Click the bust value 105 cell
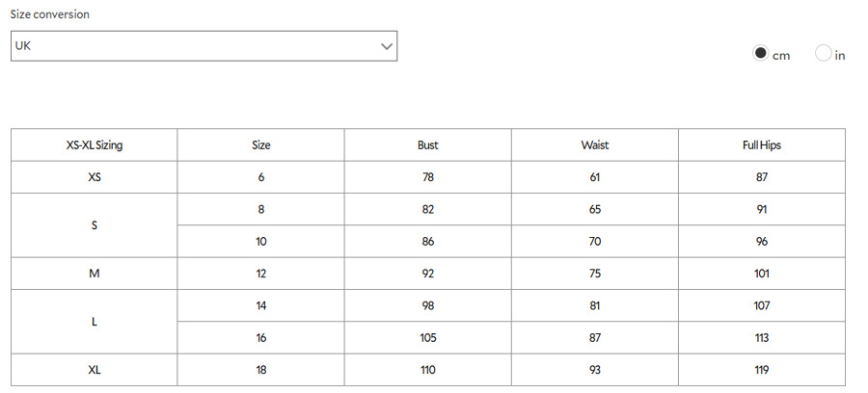Viewport: 868px width, 393px height. 428,338
